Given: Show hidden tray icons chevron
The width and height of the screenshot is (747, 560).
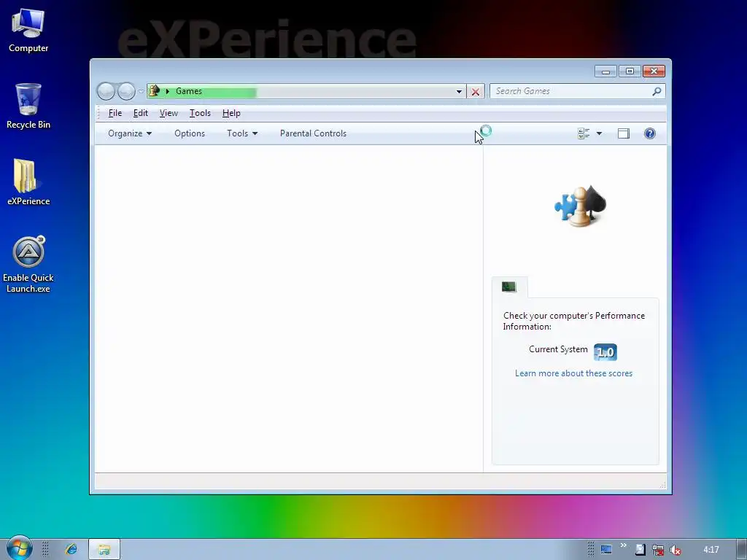Looking at the screenshot, I should (623, 545).
